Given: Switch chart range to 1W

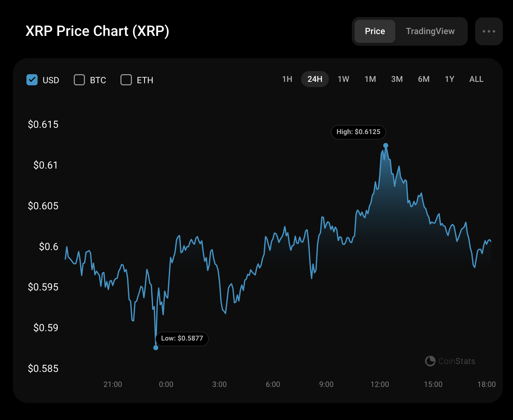Looking at the screenshot, I should point(343,79).
